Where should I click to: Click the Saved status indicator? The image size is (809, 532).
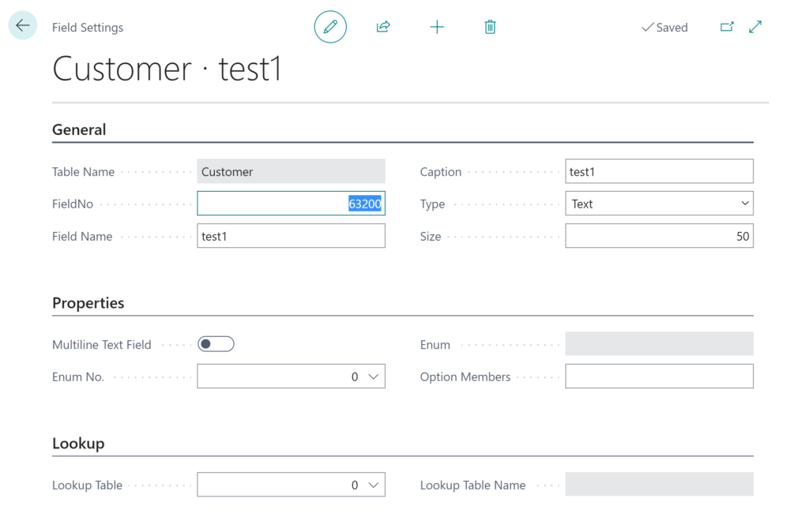664,28
